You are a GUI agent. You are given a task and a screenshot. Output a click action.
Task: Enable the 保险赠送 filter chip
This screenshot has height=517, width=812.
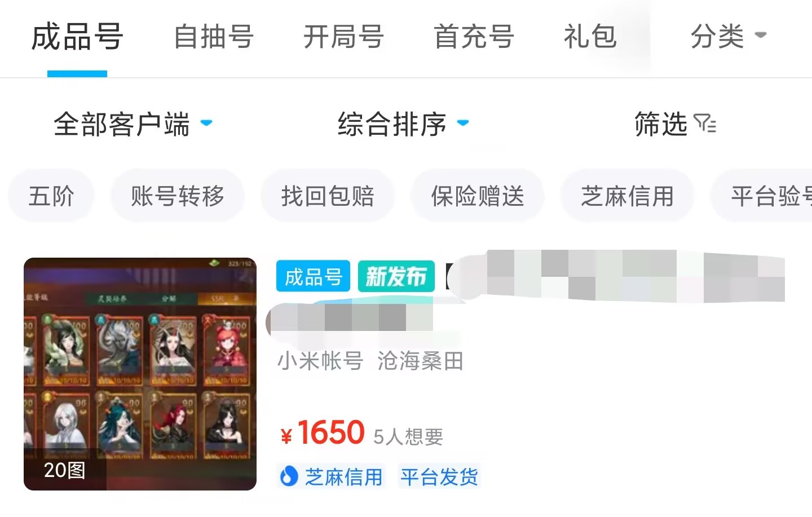click(478, 196)
